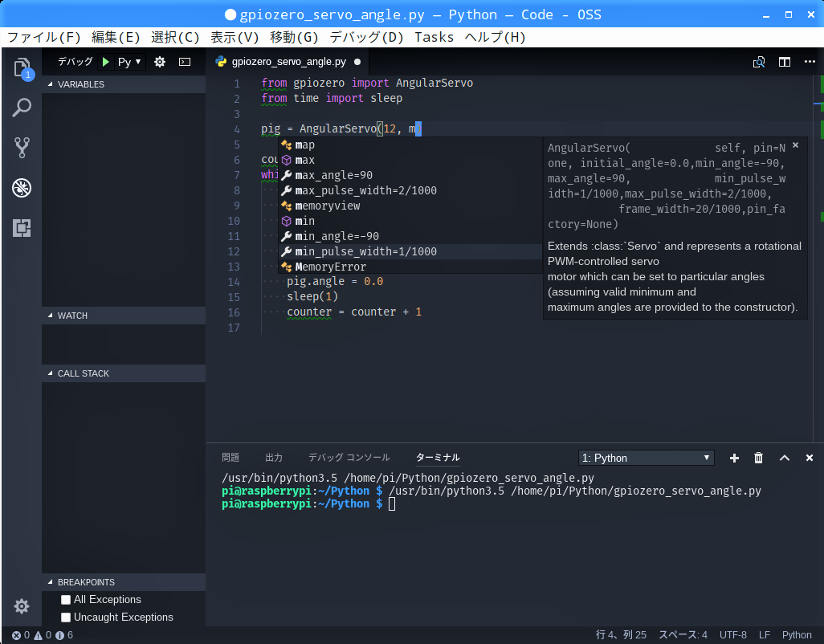Open the デバッグ(D) menu
The width and height of the screenshot is (824, 644).
coord(367,37)
